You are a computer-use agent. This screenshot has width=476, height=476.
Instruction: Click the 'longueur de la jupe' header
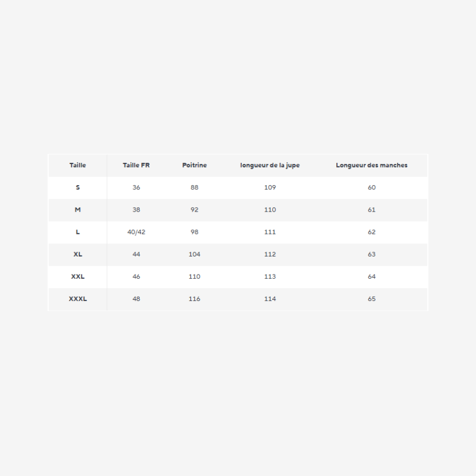click(x=270, y=165)
